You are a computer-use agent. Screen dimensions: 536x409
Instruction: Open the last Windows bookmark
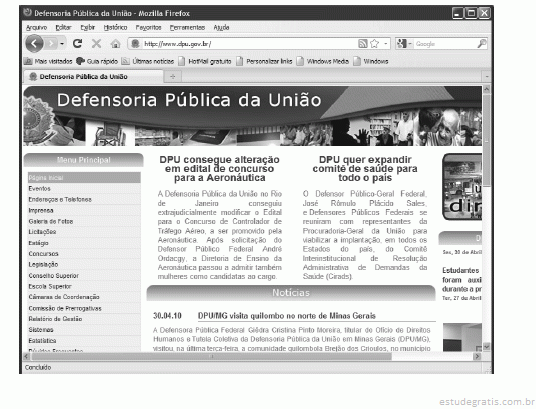click(371, 61)
